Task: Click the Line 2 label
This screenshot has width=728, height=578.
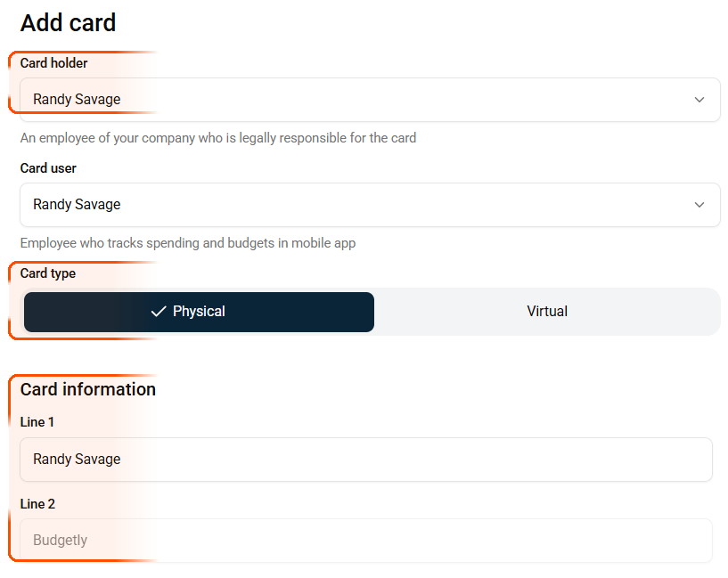Action: [37, 504]
